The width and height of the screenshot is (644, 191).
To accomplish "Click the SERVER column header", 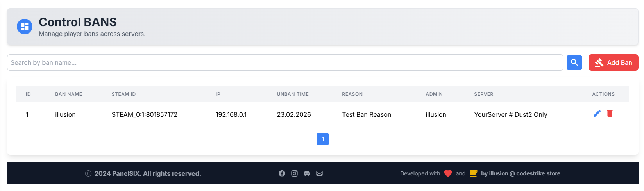I will (483, 94).
